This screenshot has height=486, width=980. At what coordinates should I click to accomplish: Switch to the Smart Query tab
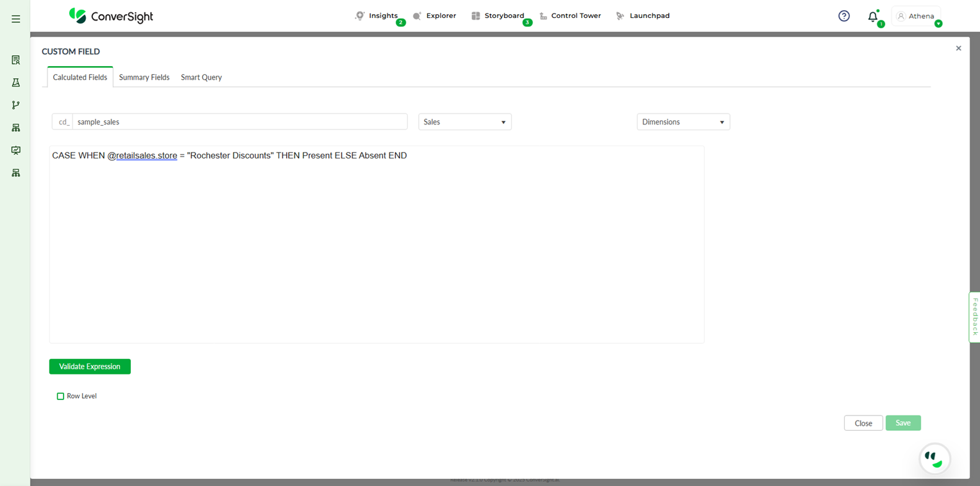pos(201,78)
